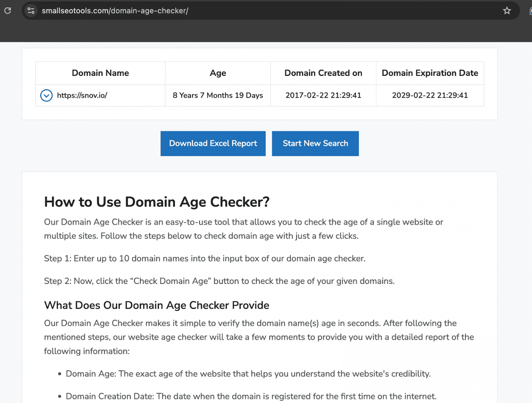Click the Domain Created on header
The image size is (532, 403).
click(323, 73)
